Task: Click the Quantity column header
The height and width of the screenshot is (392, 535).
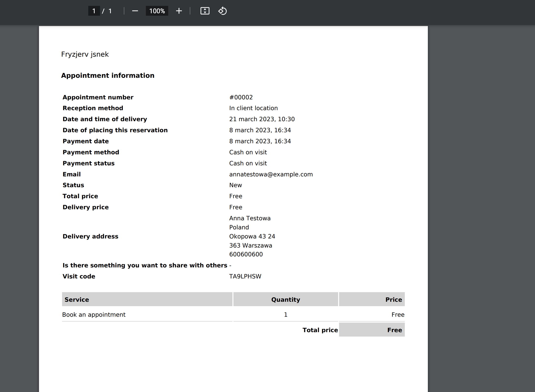Action: [285, 300]
